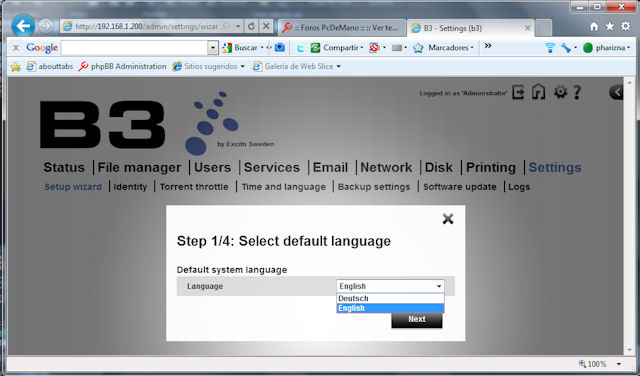640x376 pixels.
Task: Open Torrent throttle submenu link
Action: click(194, 187)
